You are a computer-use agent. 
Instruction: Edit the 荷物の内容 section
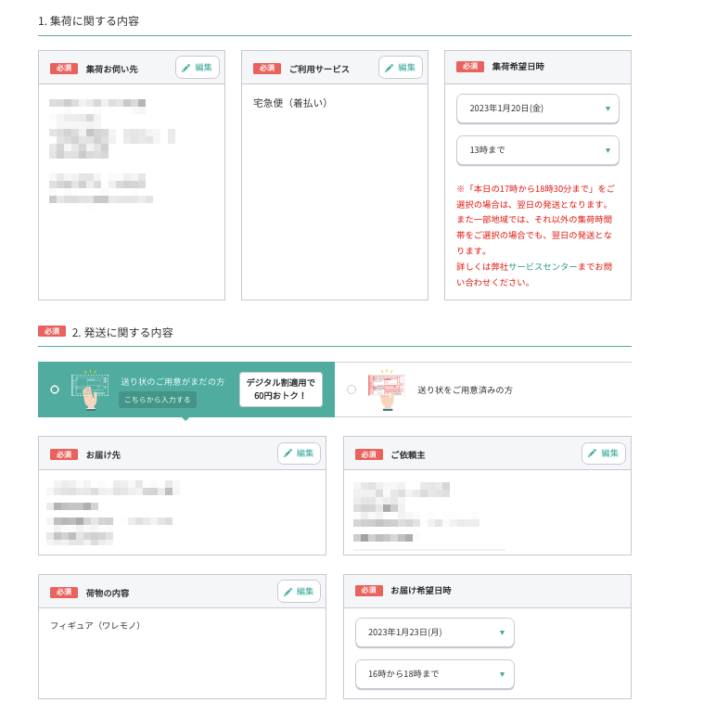pos(299,592)
